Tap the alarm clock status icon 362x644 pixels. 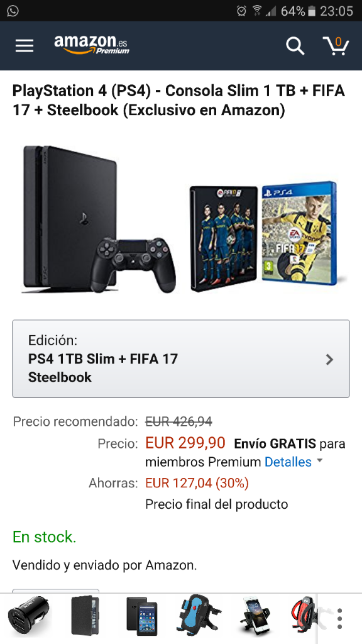point(241,11)
